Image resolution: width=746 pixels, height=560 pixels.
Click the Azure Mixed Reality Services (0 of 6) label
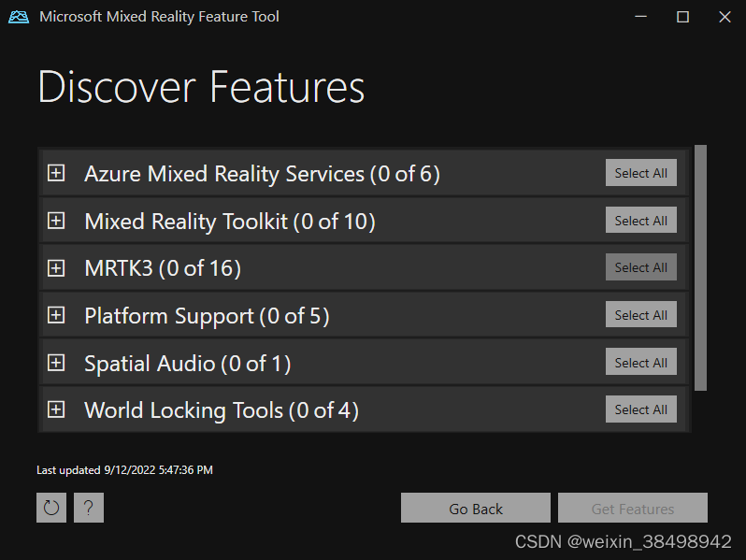click(x=262, y=174)
